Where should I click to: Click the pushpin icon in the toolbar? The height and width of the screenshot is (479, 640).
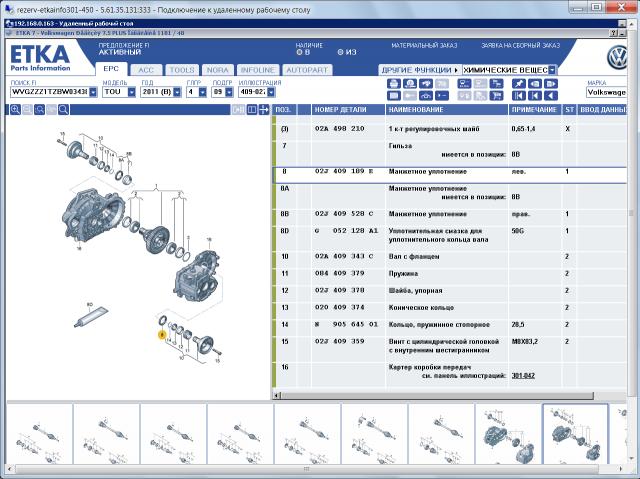tap(519, 84)
